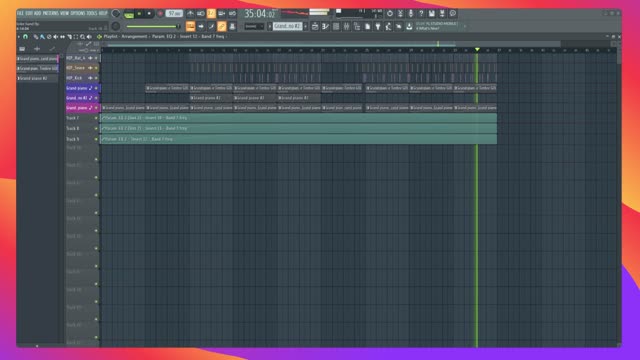Click the green song position slider
The image size is (640, 360).
click(153, 27)
